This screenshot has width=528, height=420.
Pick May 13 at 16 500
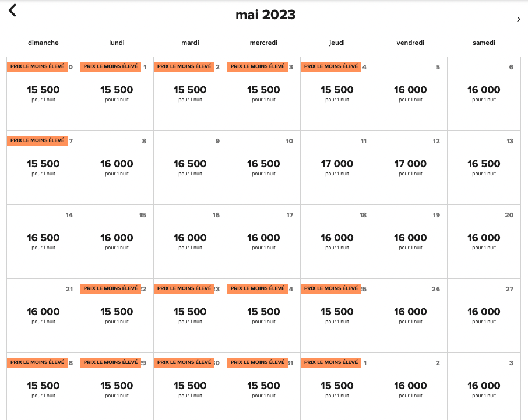(x=484, y=167)
